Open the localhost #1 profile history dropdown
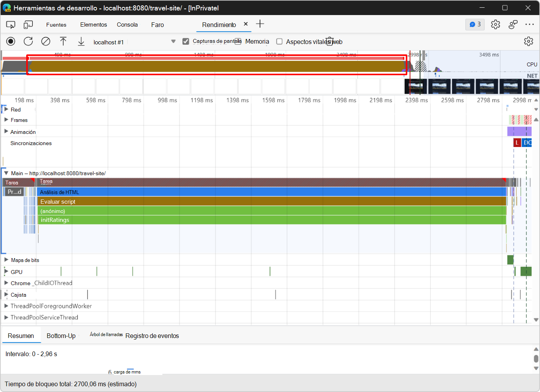The width and height of the screenshot is (540, 392). coord(173,41)
